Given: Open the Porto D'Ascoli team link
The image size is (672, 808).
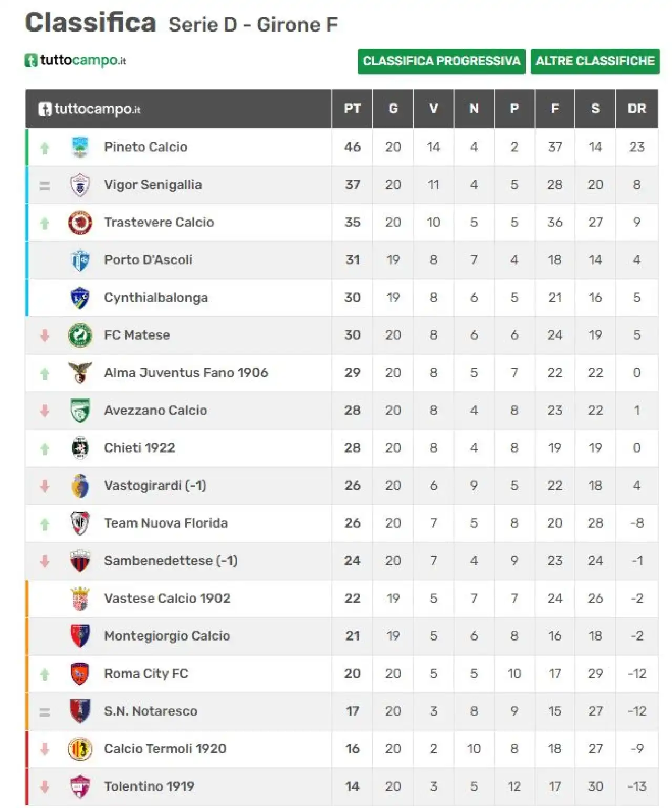Looking at the screenshot, I should (x=148, y=260).
